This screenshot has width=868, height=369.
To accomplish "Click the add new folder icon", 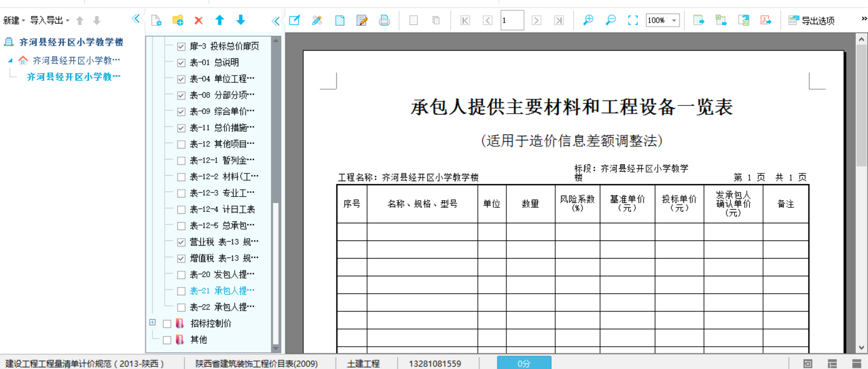I will tap(178, 20).
